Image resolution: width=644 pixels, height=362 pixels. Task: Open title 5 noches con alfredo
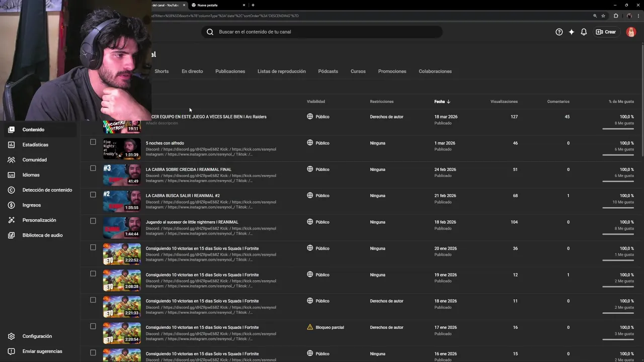click(165, 143)
